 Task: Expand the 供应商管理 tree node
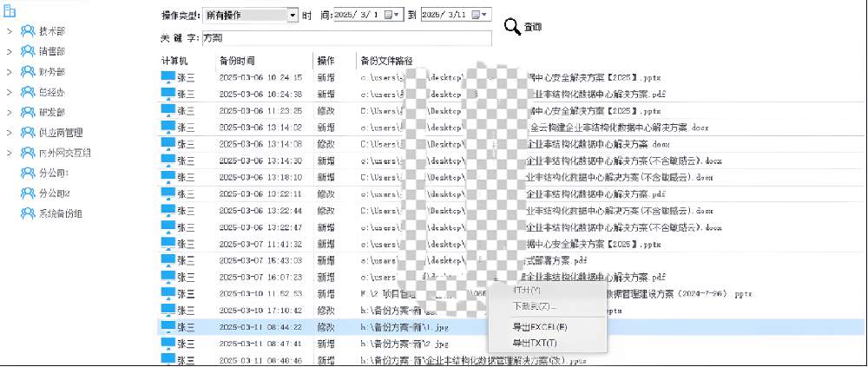[x=9, y=133]
